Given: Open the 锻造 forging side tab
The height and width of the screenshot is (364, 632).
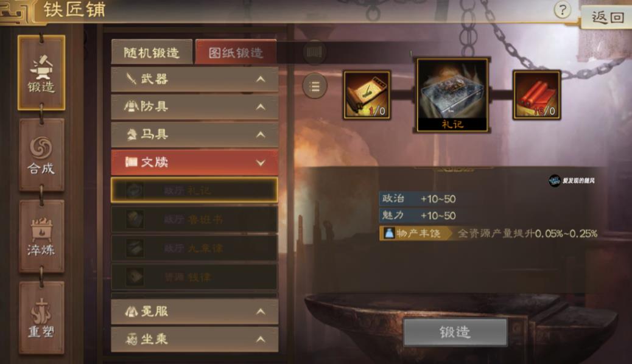Looking at the screenshot, I should pos(41,72).
